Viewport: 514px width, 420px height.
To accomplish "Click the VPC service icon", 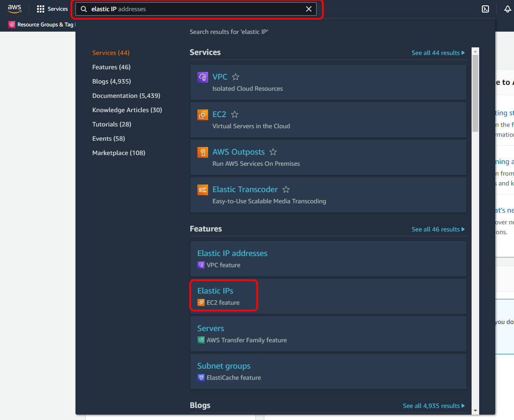I will [x=203, y=77].
